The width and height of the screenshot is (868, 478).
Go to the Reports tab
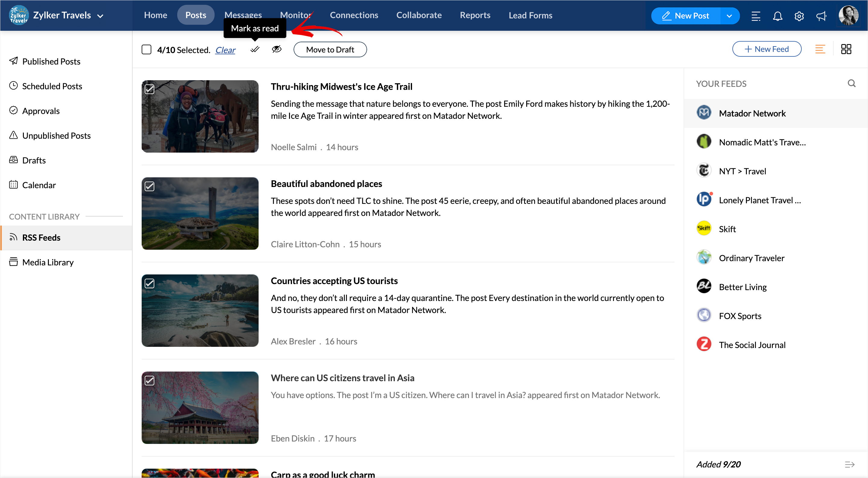tap(475, 15)
